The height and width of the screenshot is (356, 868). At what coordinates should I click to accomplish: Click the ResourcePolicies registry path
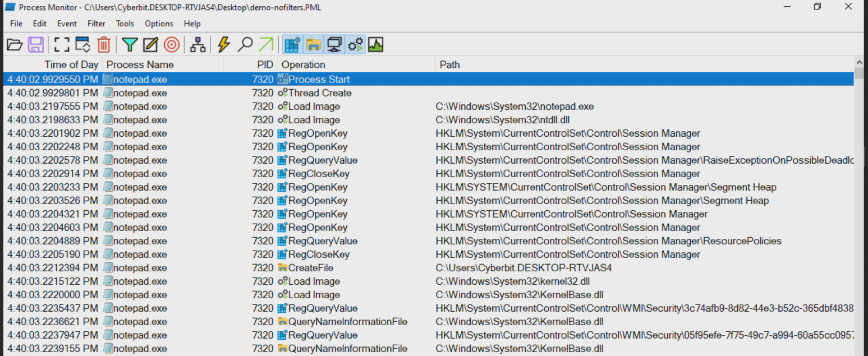[x=609, y=241]
